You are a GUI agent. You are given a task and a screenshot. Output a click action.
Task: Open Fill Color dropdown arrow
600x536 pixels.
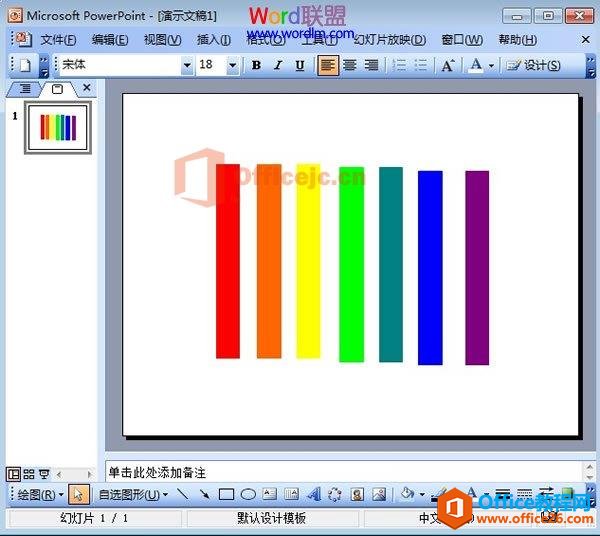422,495
